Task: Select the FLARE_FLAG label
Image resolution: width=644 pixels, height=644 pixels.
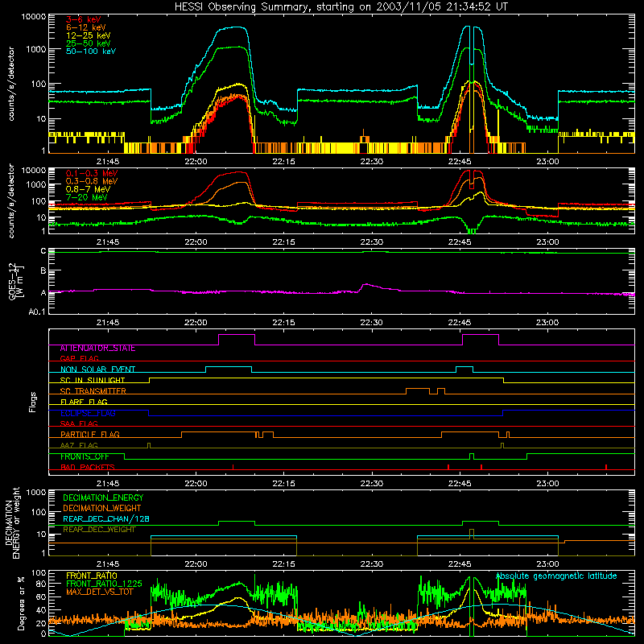Action: click(x=84, y=402)
